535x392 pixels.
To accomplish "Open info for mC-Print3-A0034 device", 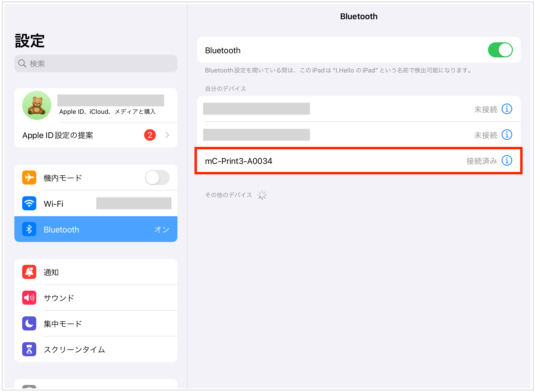I will [507, 160].
